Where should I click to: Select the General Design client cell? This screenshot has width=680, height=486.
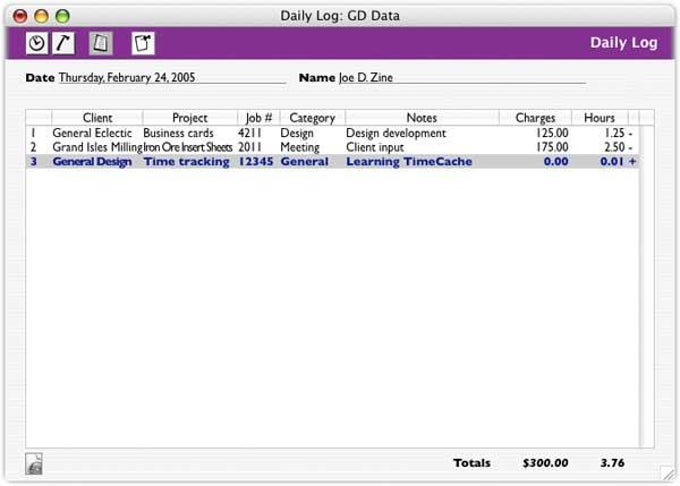[92, 162]
